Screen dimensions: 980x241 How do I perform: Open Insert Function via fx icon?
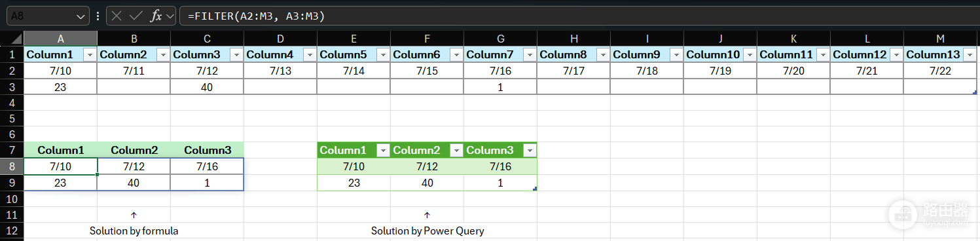pos(156,16)
